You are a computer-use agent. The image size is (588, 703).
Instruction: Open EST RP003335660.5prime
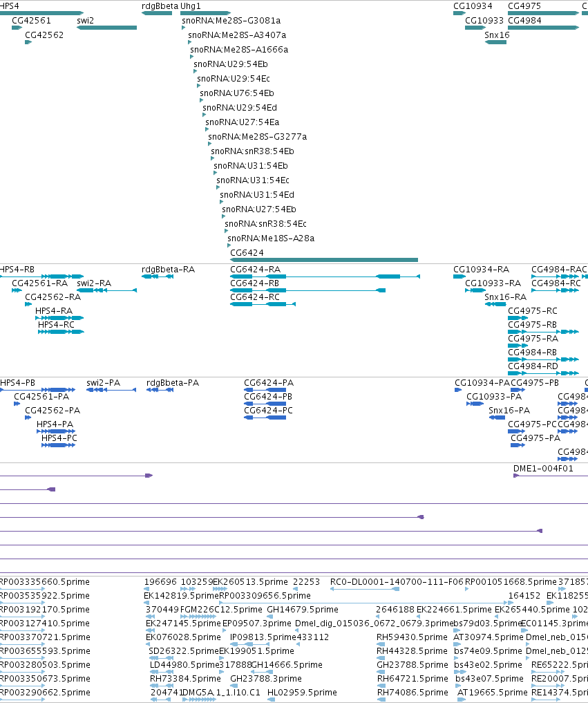[44, 582]
